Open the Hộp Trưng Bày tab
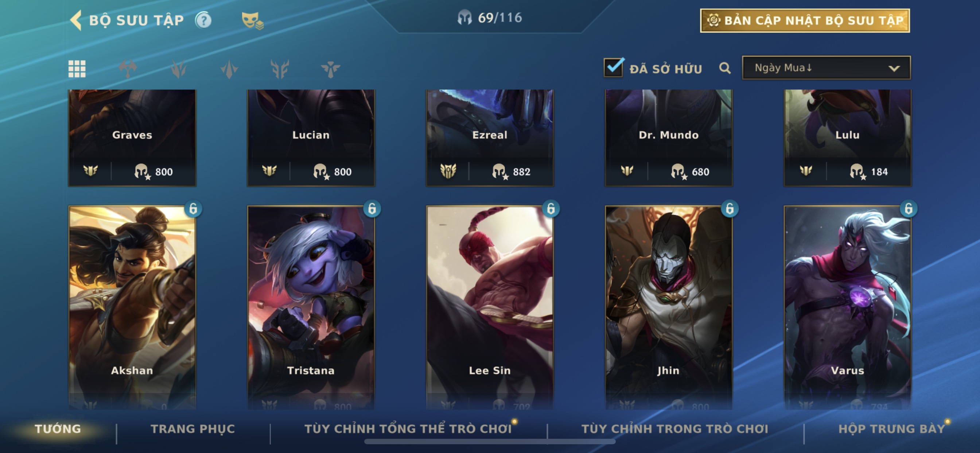 coord(891,429)
